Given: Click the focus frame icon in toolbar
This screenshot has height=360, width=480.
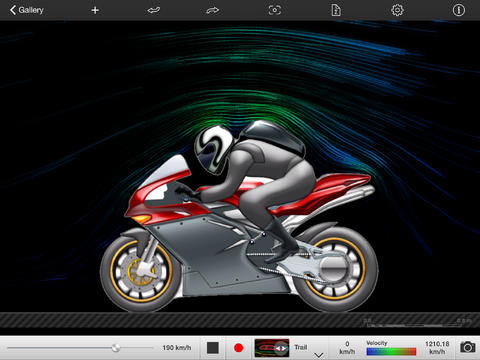Looking at the screenshot, I should tap(275, 10).
